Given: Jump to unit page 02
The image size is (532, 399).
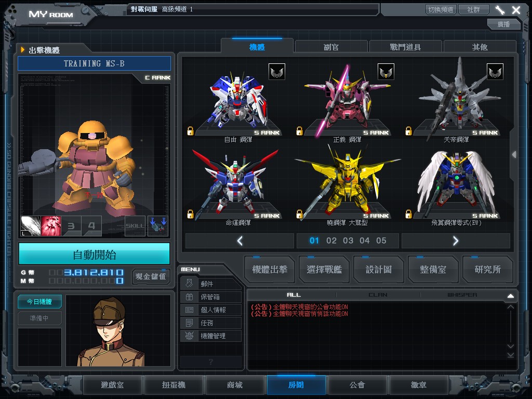Looking at the screenshot, I should tap(331, 241).
